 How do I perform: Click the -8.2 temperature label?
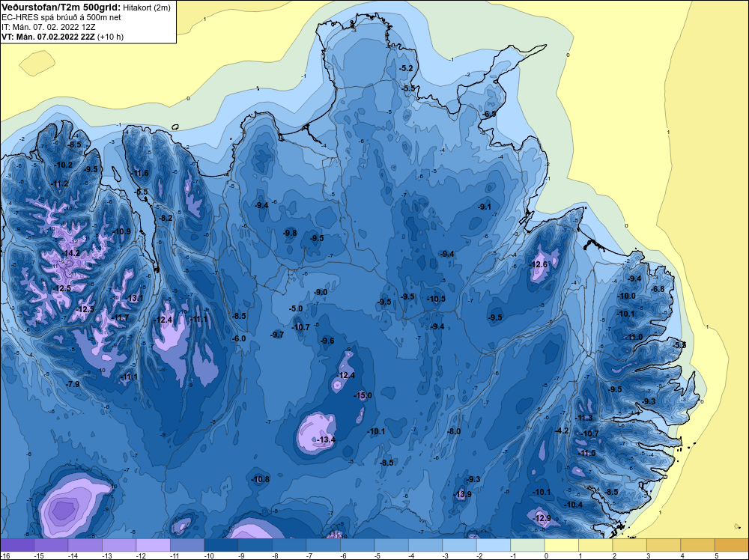tap(166, 218)
